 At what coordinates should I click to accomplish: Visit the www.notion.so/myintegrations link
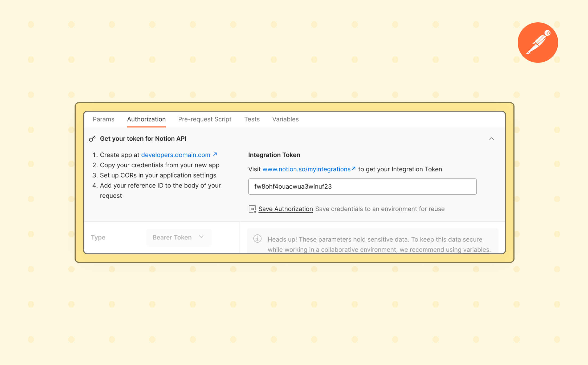pos(307,169)
